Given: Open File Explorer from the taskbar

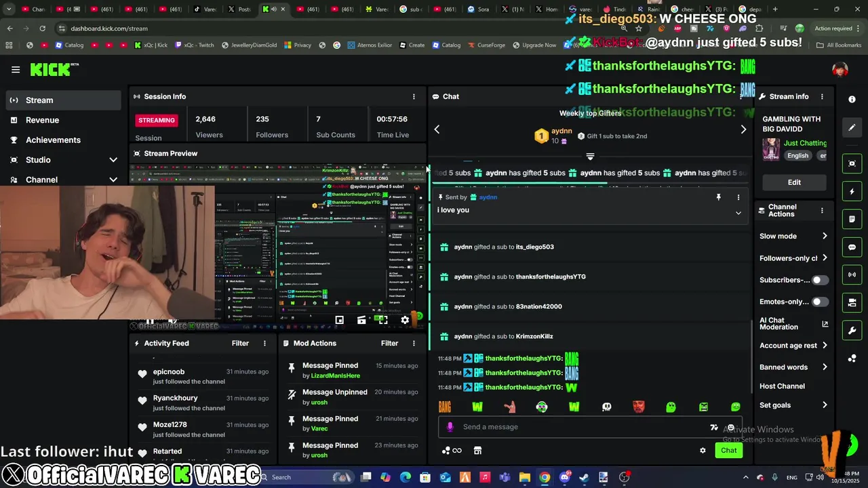Looking at the screenshot, I should (x=525, y=477).
